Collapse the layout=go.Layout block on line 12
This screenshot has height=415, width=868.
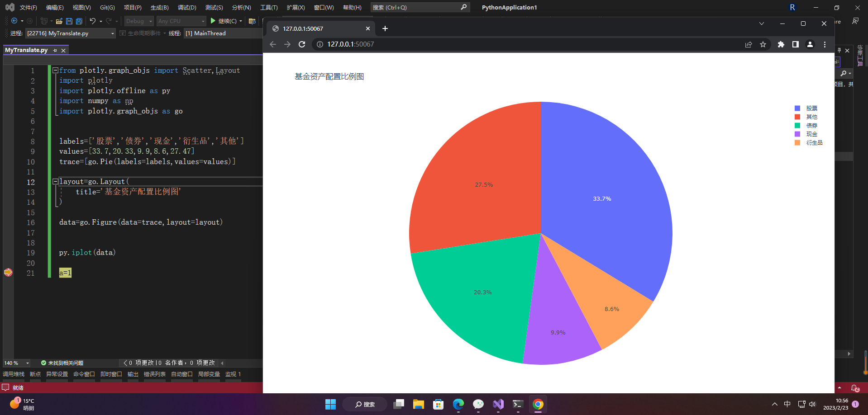tap(55, 182)
